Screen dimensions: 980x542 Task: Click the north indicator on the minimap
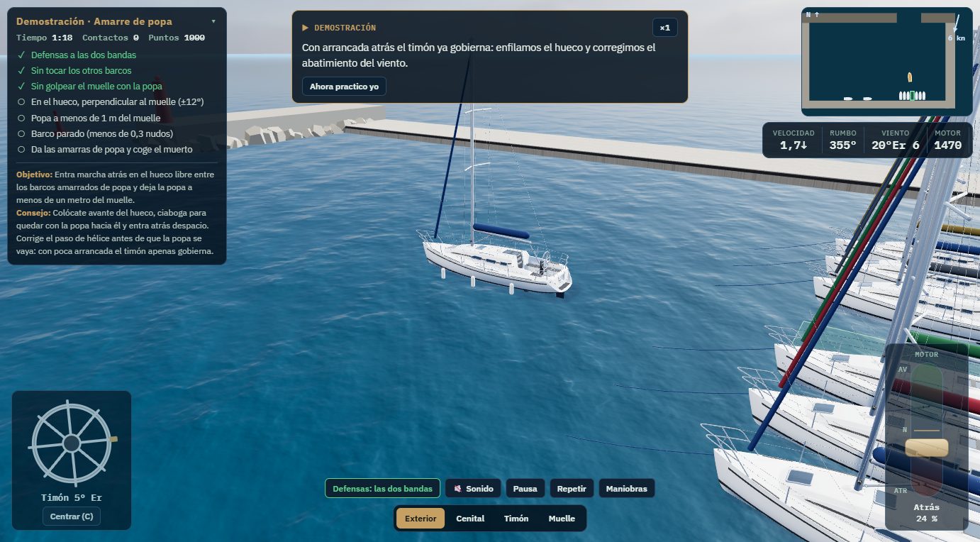pos(813,14)
